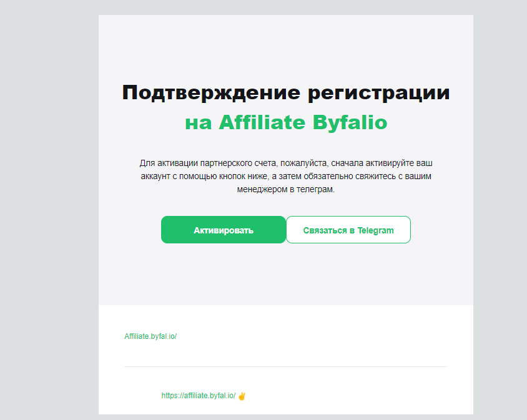Open the https://affiliate.byfal.io/ footer link
The image size is (527, 420).
click(199, 396)
